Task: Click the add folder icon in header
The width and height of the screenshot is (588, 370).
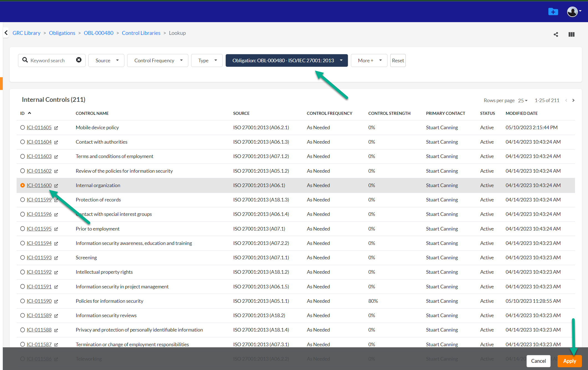Action: click(x=553, y=12)
